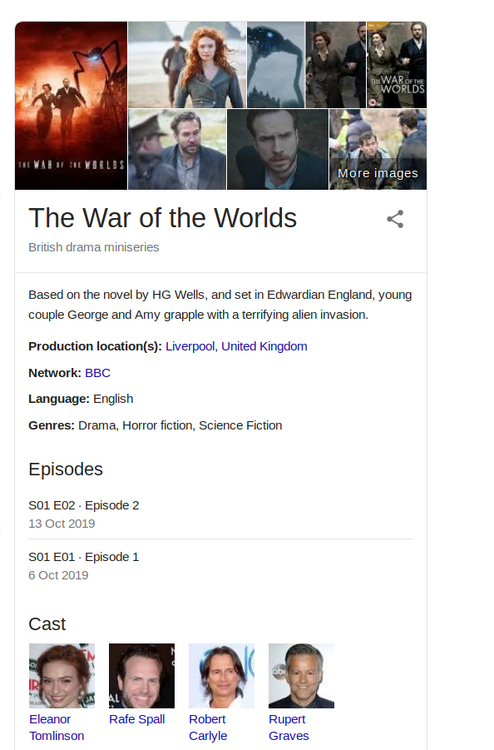Screen dimensions: 494x750
Task: Open the DVD cover War of the Worlds image
Action: pyautogui.click(x=397, y=65)
